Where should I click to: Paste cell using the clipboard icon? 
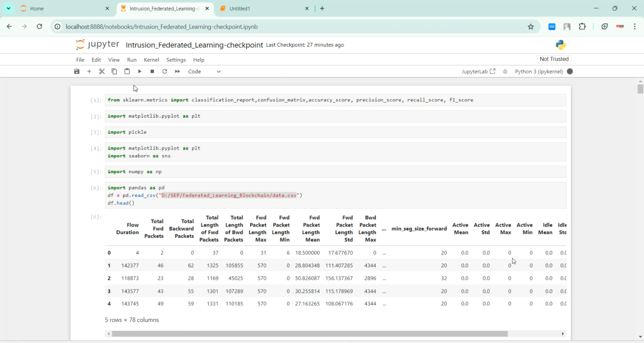coord(127,72)
